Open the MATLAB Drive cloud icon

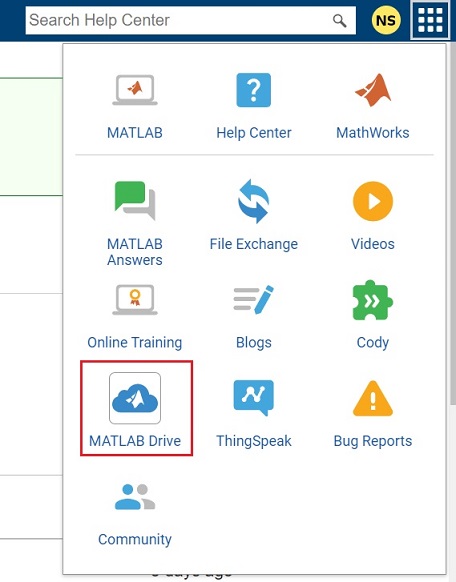(135, 398)
